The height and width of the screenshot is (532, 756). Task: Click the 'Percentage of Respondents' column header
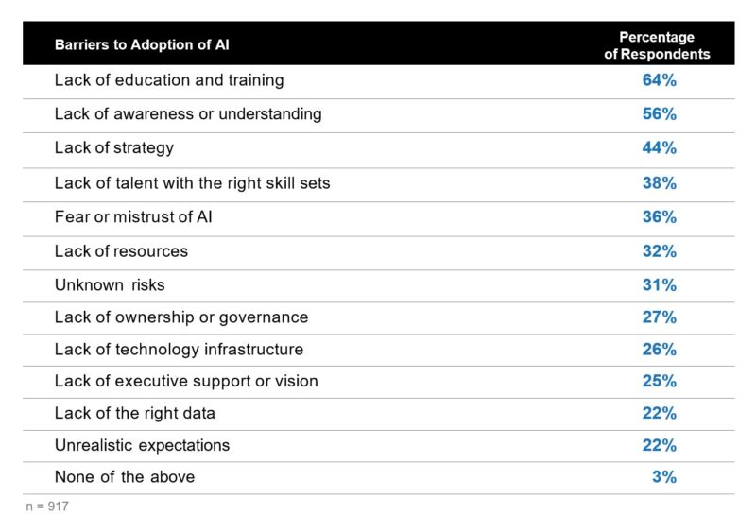coord(657,45)
